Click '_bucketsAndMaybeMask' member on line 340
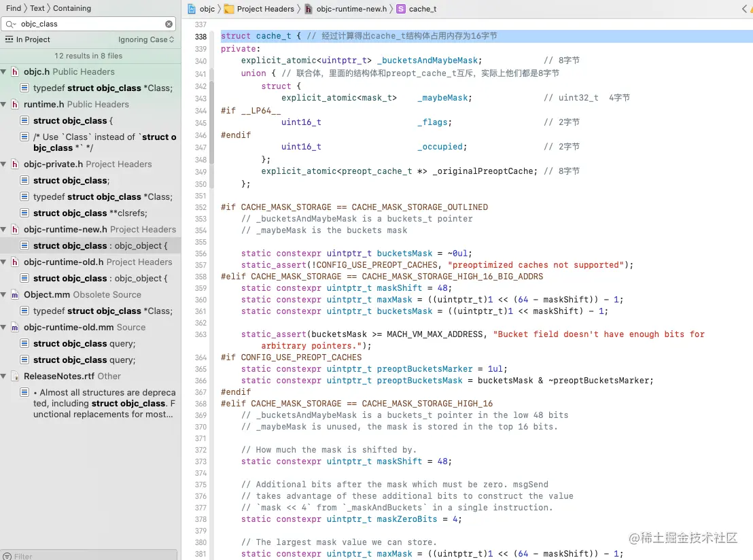This screenshot has height=560, width=753. click(x=427, y=60)
